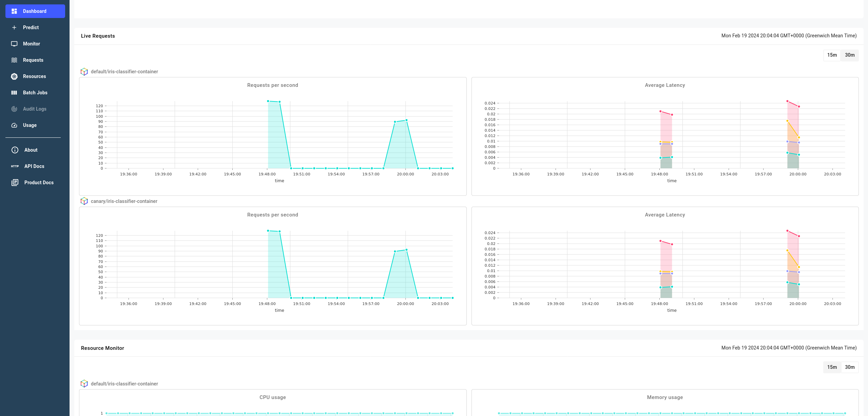Open Resources in the sidebar

tap(35, 76)
